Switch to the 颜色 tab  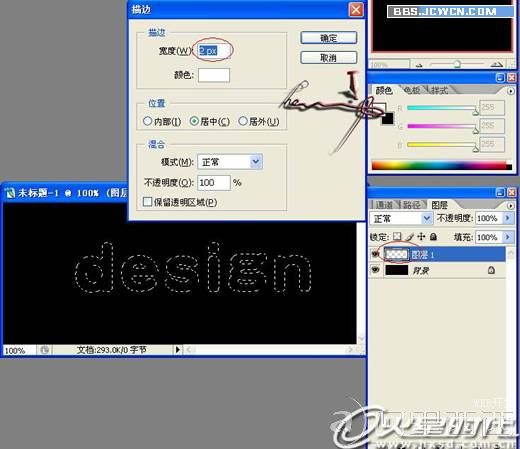[x=384, y=90]
